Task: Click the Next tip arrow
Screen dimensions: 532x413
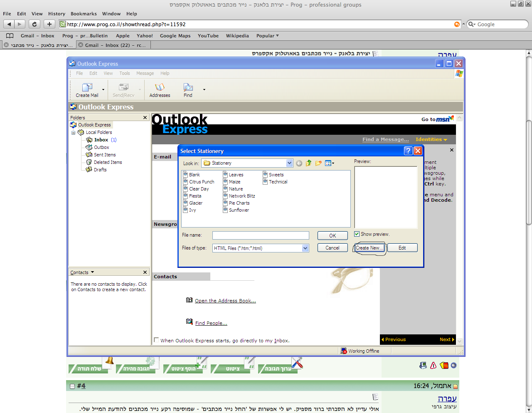Action: pyautogui.click(x=447, y=339)
